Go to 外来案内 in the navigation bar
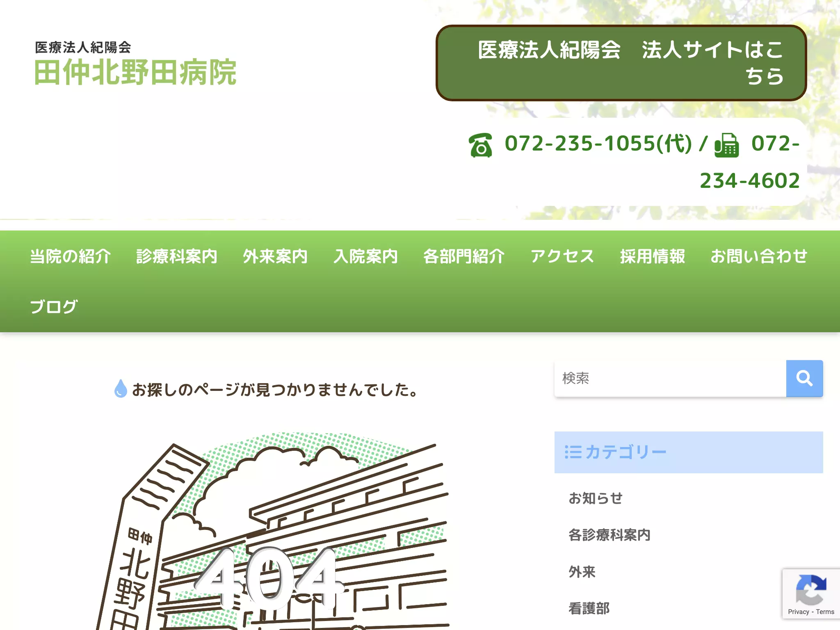Viewport: 840px width, 630px height. (275, 256)
